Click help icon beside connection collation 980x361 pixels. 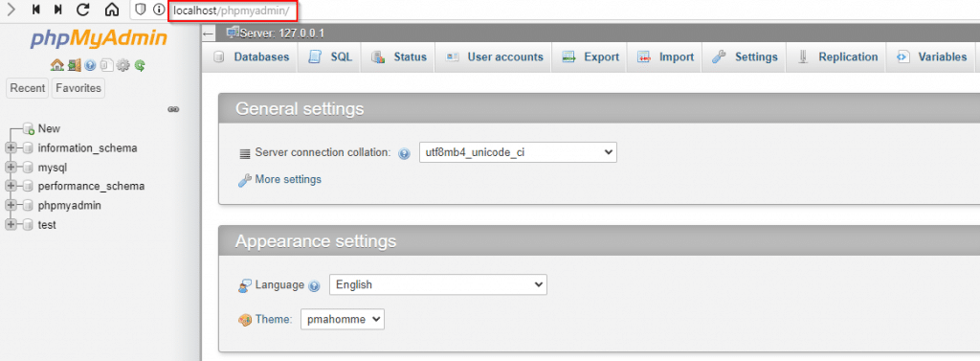pyautogui.click(x=405, y=153)
